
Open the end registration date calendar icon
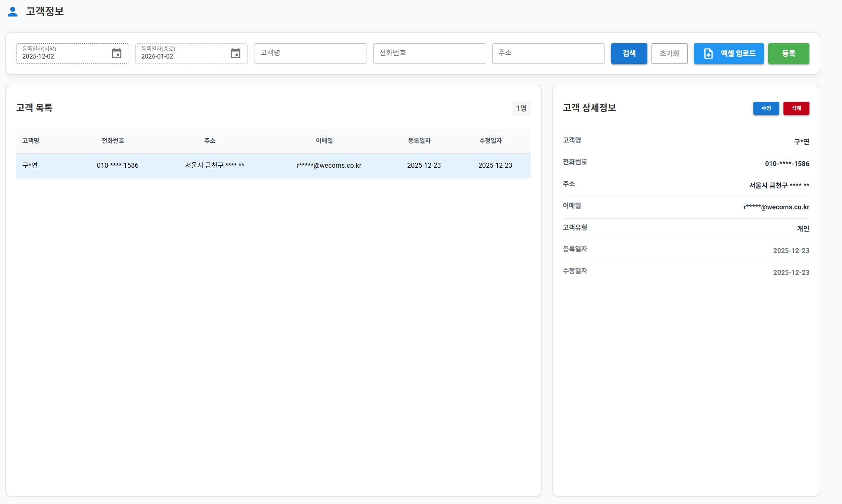235,54
